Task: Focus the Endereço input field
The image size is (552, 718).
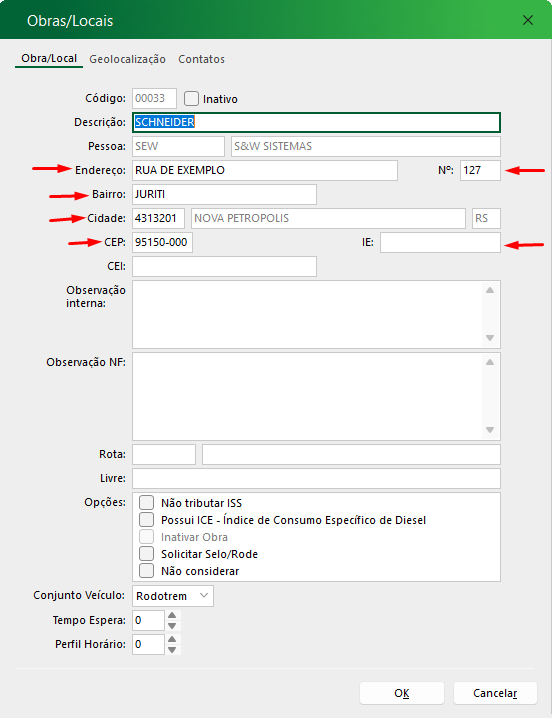Action: click(265, 170)
